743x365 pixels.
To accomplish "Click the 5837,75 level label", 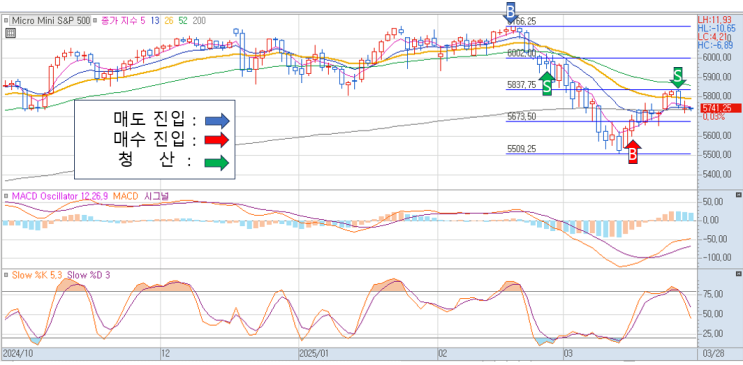I will pos(521,84).
